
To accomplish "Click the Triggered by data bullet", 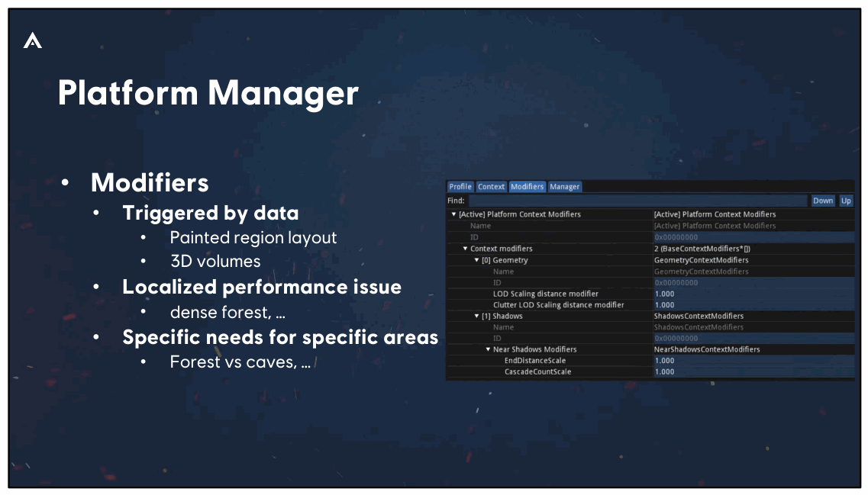I will click(211, 213).
